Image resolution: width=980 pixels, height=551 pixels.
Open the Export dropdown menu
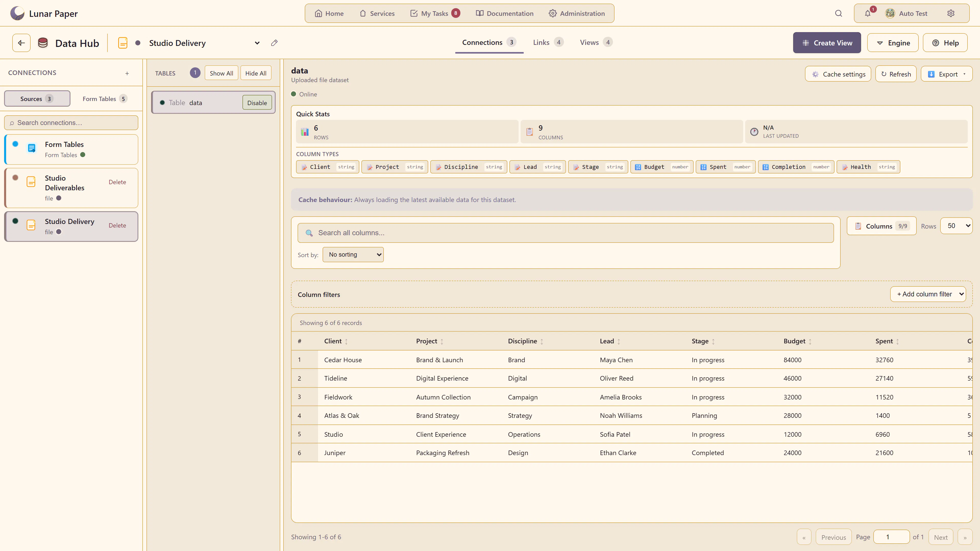tap(946, 74)
